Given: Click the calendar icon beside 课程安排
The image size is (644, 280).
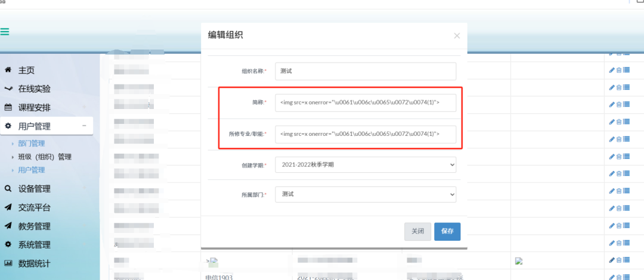Looking at the screenshot, I should coord(8,108).
